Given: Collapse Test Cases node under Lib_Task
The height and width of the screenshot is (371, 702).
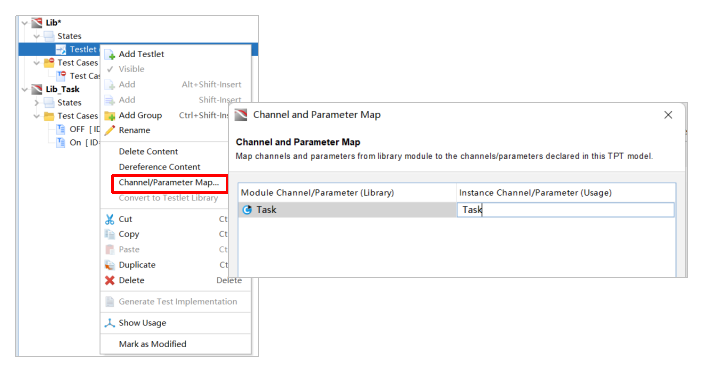Looking at the screenshot, I should click(37, 116).
